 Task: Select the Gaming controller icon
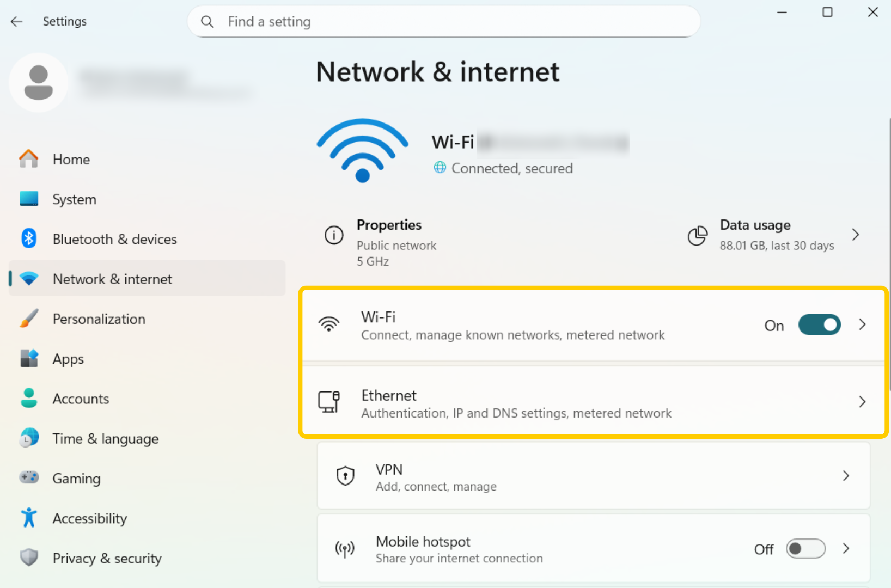[28, 477]
